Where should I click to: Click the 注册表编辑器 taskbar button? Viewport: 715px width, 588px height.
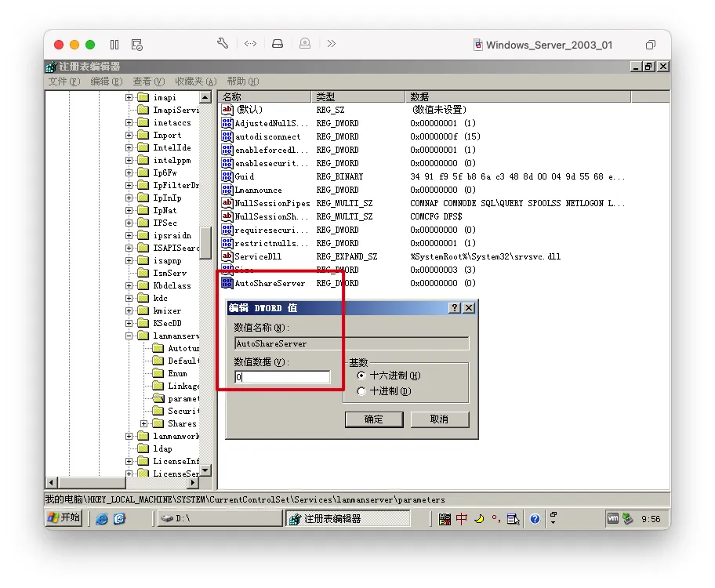pyautogui.click(x=348, y=519)
